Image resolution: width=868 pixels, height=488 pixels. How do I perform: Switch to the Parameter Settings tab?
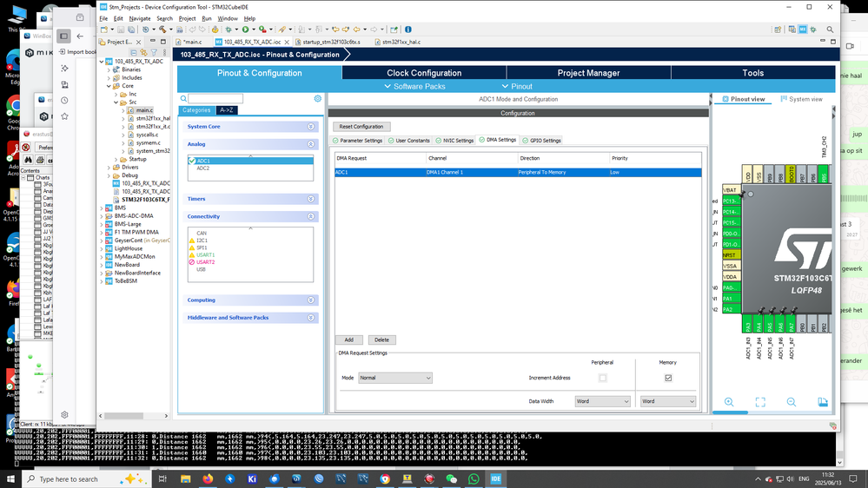[x=358, y=141]
